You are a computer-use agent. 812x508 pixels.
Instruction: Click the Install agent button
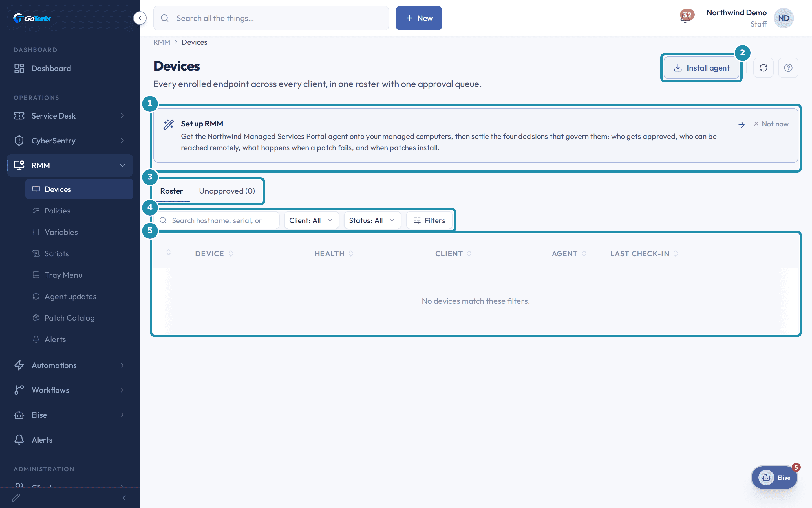701,68
